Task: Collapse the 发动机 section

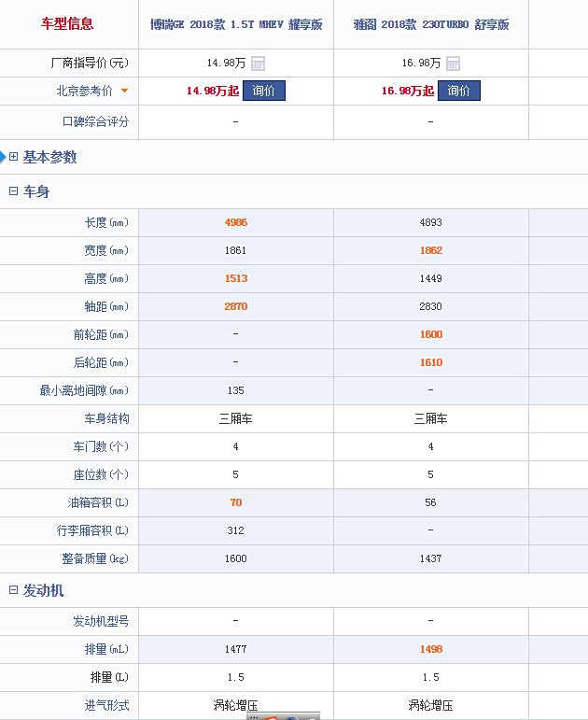Action: pyautogui.click(x=14, y=591)
